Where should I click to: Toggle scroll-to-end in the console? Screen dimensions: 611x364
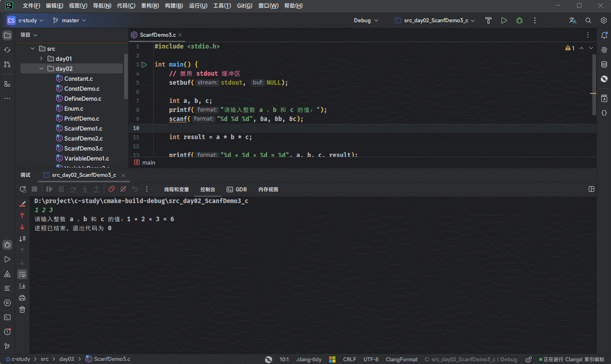pos(22,286)
